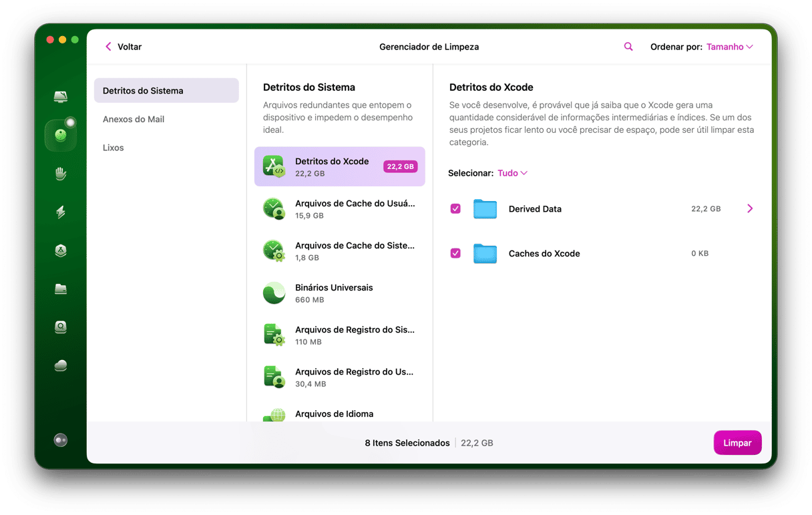
Task: Click the Detritos do Xcode detail heading
Action: (x=491, y=88)
